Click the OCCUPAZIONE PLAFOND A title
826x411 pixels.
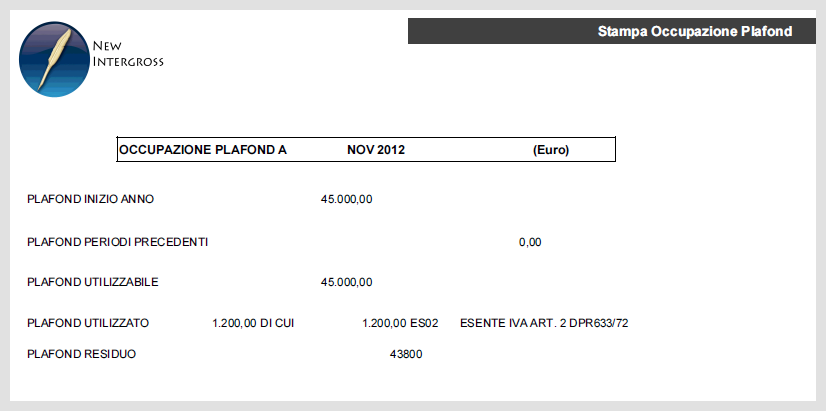pos(203,150)
